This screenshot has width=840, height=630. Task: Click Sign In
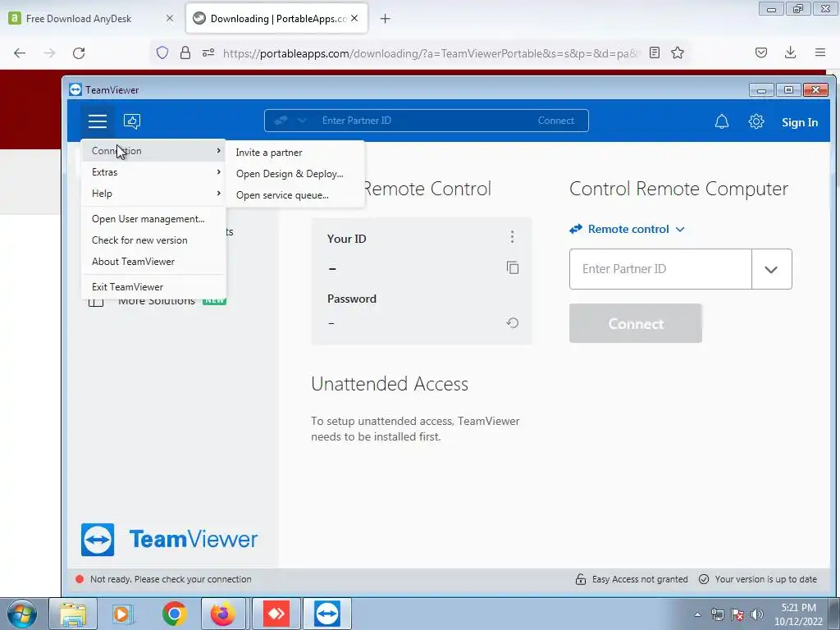pos(799,122)
